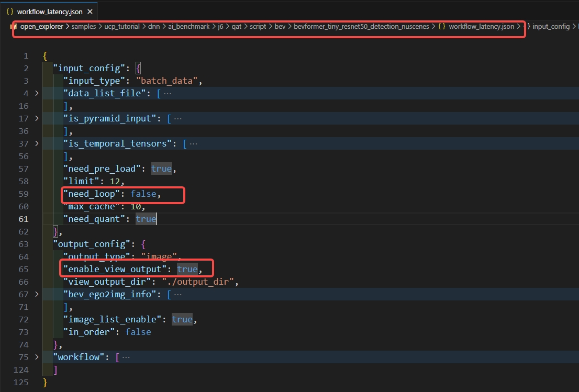Expand the folded data_list_file array
This screenshot has height=392, width=579.
[36, 93]
